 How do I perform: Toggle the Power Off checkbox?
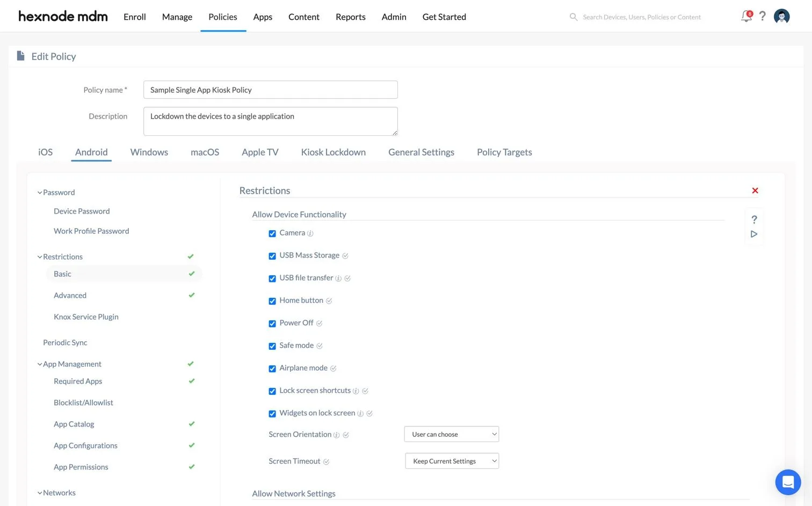(272, 324)
